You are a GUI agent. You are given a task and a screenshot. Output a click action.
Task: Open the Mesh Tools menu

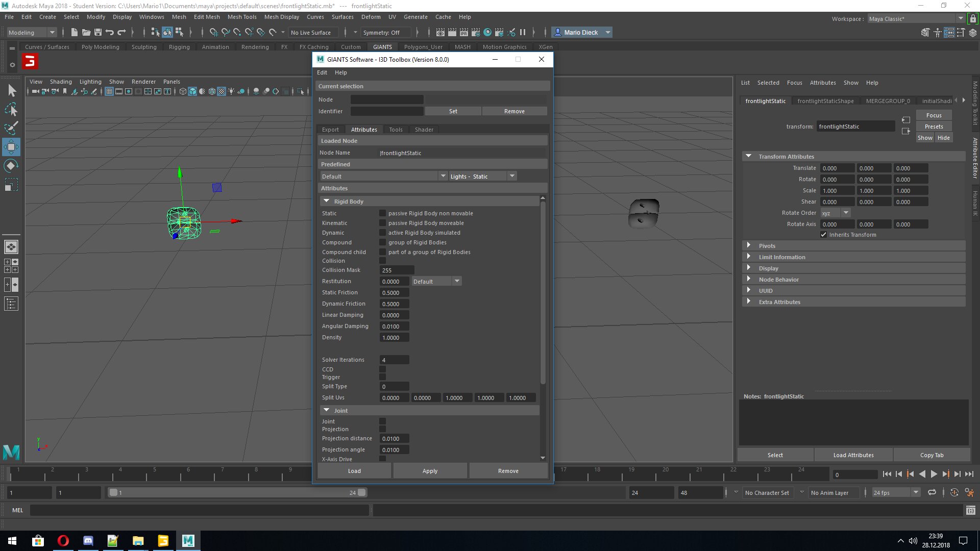(x=242, y=17)
